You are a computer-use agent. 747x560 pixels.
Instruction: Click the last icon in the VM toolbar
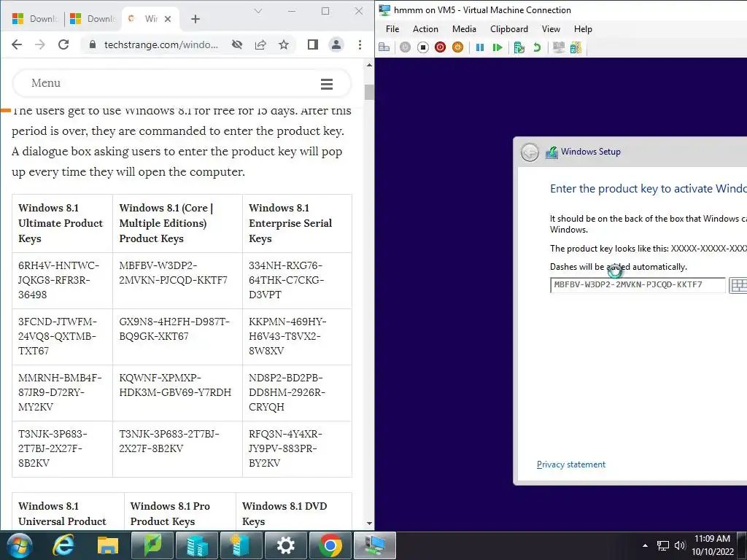point(576,47)
